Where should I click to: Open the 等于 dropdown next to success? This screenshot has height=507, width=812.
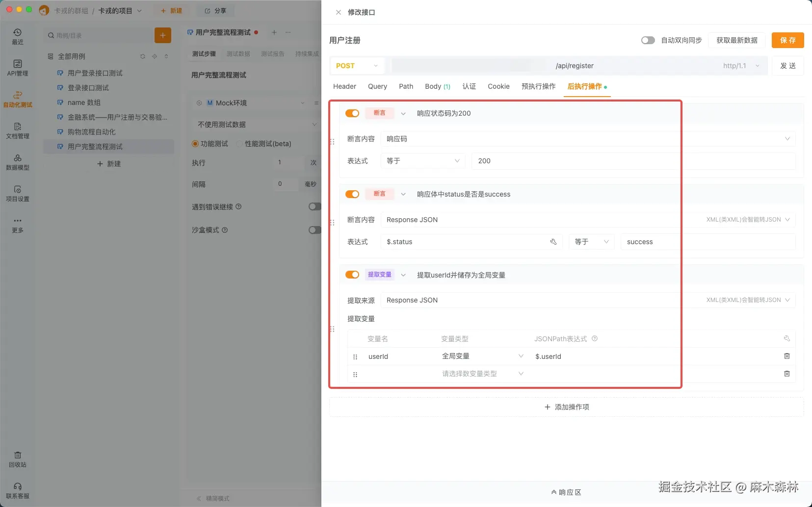click(x=592, y=242)
